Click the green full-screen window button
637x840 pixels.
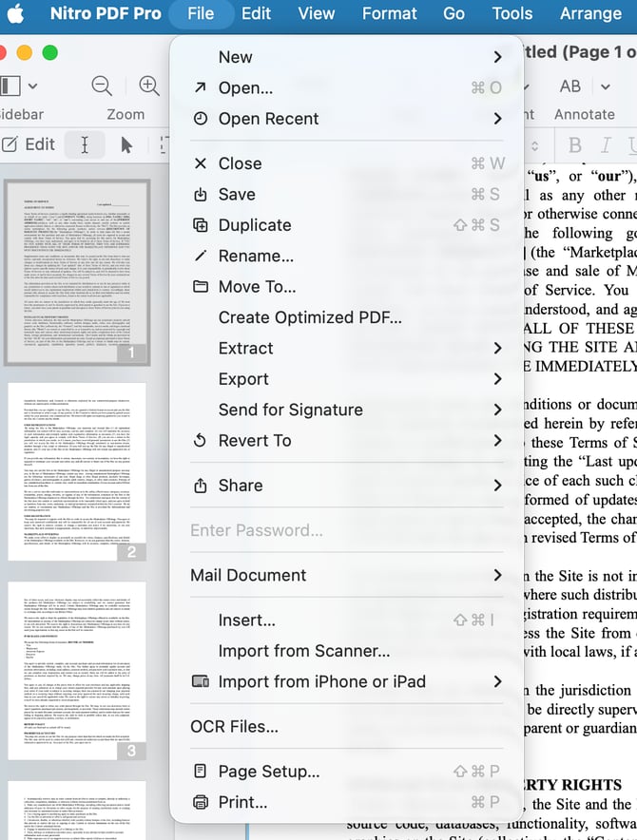[49, 52]
